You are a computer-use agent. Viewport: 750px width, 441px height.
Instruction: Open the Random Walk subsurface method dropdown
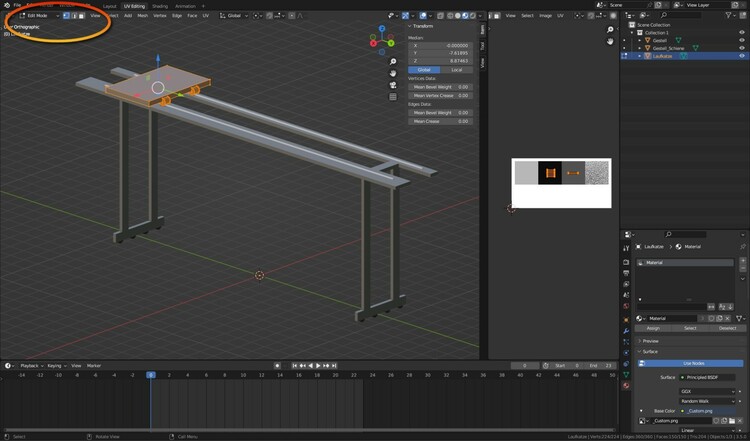[707, 400]
